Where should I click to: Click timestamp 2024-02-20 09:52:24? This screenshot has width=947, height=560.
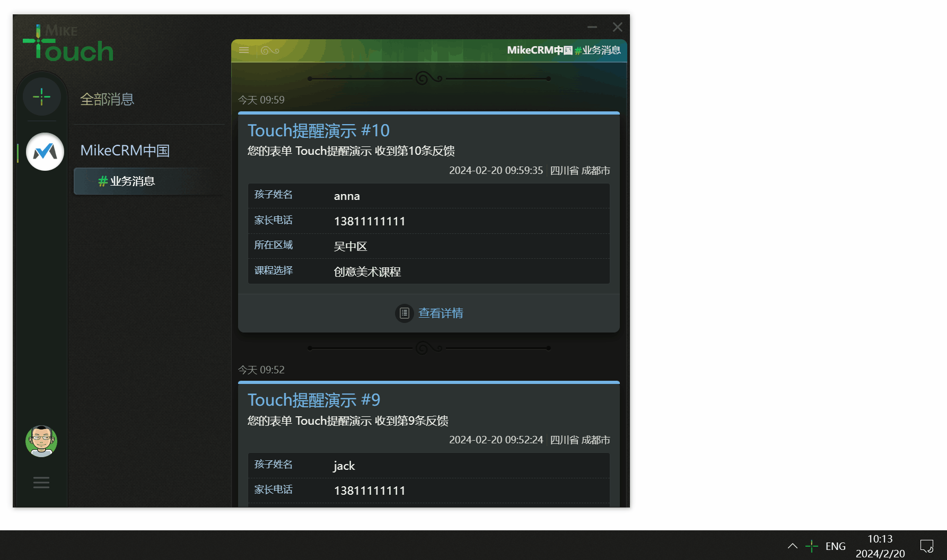pos(496,440)
